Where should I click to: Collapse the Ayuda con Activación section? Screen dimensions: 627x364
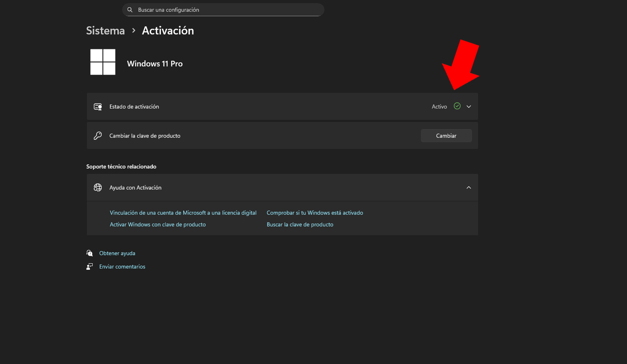(x=469, y=187)
